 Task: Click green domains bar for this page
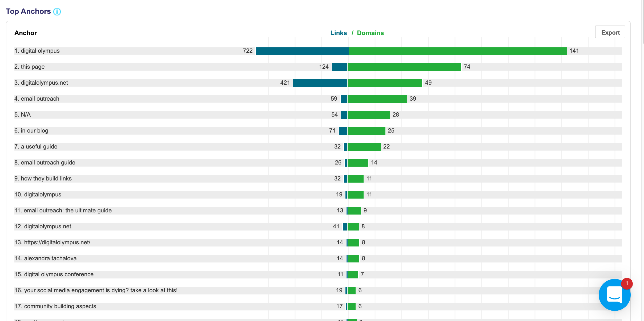coord(404,67)
